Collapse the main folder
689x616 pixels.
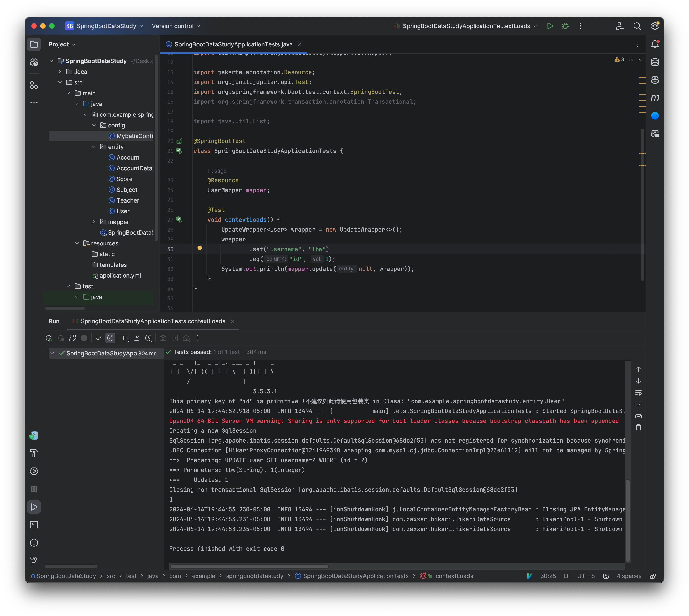[68, 93]
